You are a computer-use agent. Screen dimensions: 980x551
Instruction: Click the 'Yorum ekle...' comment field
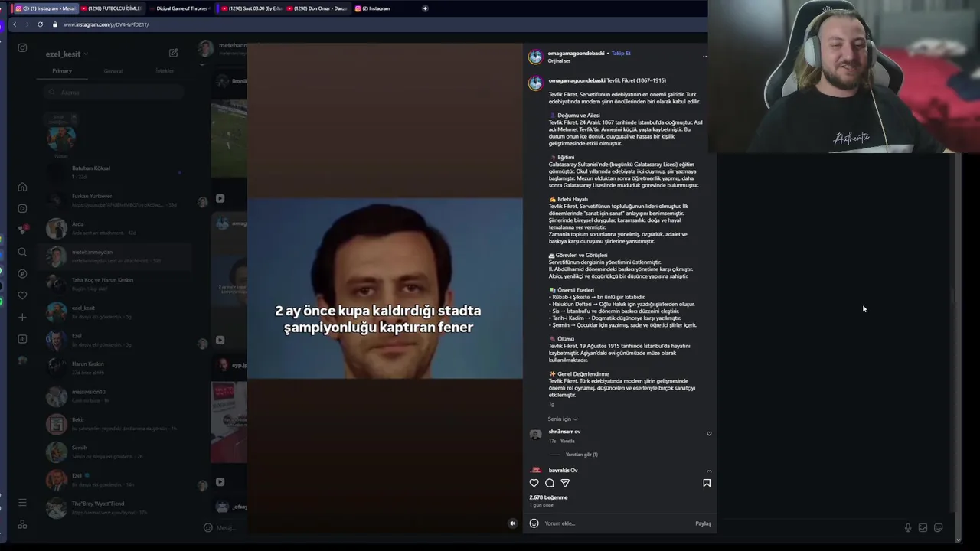(616, 523)
